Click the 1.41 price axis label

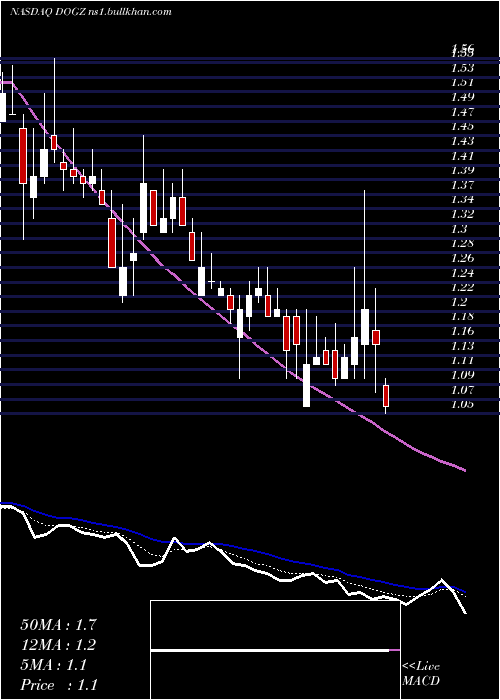click(x=462, y=156)
